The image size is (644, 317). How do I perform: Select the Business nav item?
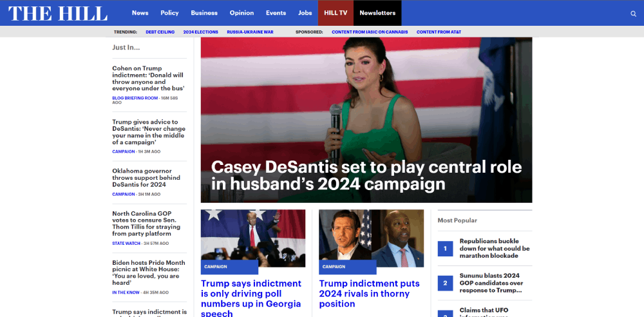204,13
